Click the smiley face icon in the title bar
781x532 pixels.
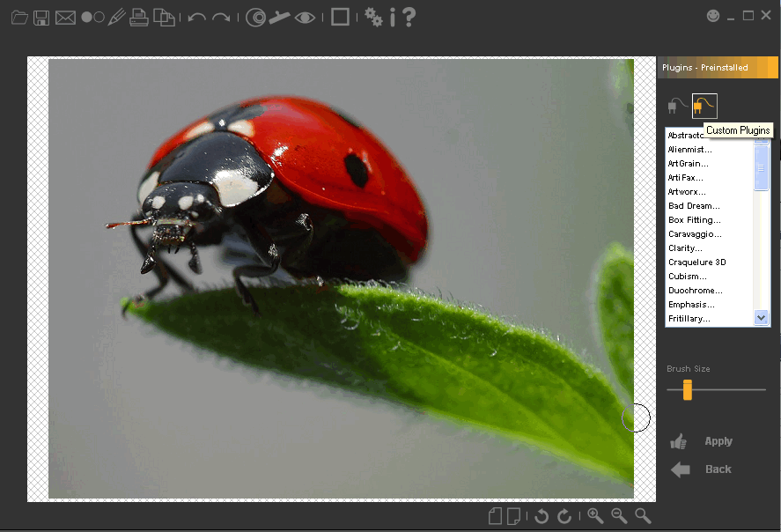click(713, 16)
